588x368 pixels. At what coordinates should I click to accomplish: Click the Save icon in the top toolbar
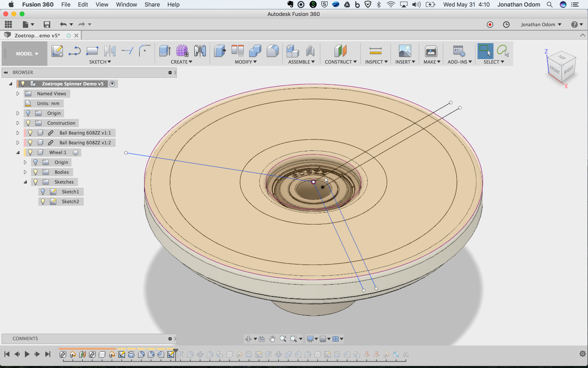47,24
